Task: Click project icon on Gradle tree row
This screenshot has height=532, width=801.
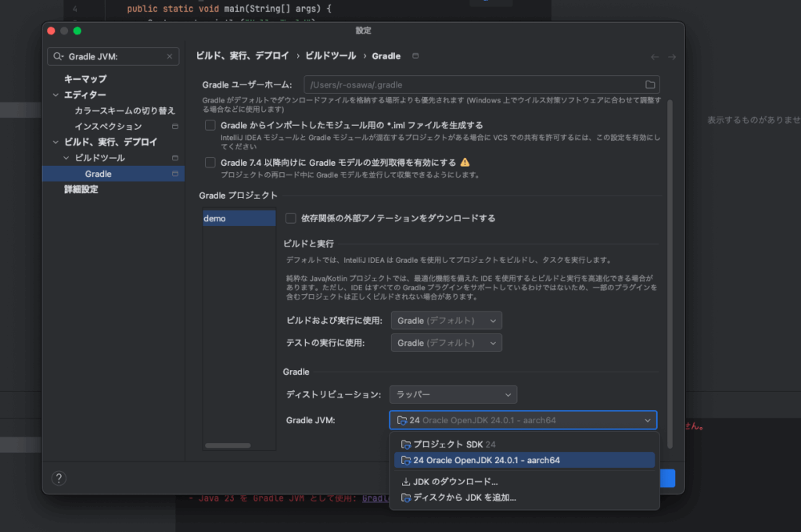Action: pyautogui.click(x=175, y=174)
